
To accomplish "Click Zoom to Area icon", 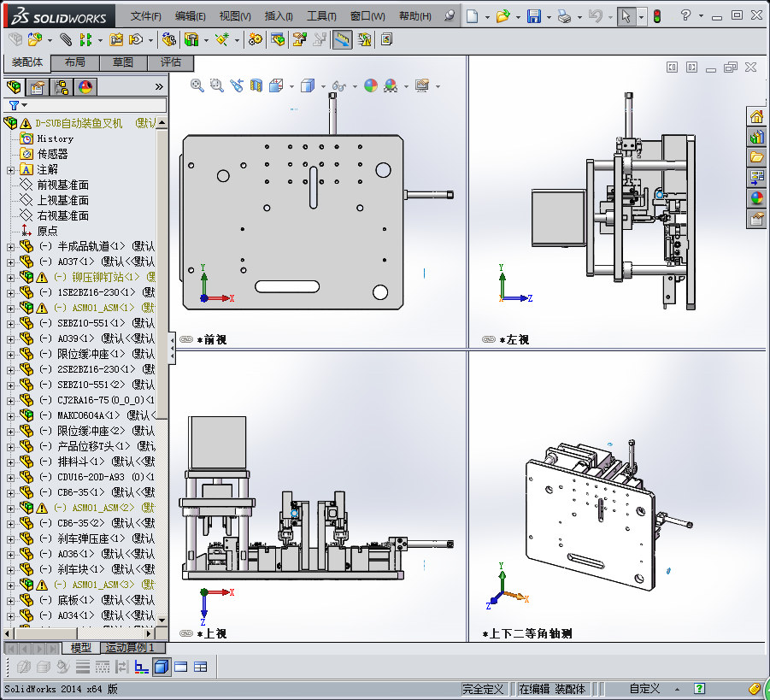I will click(x=216, y=85).
